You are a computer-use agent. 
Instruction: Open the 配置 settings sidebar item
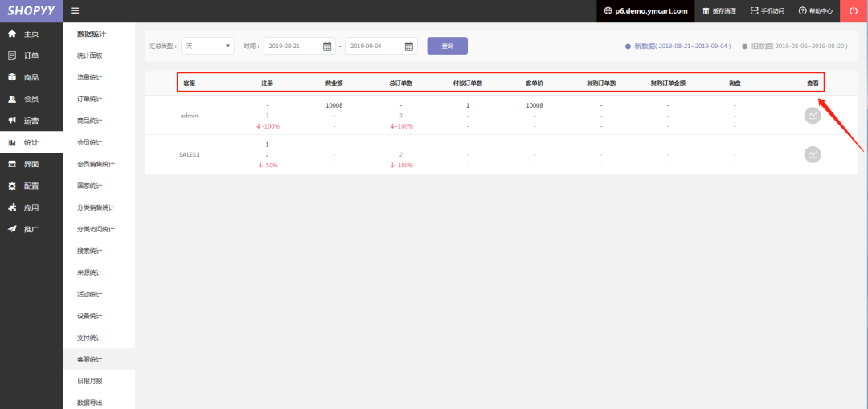click(31, 186)
